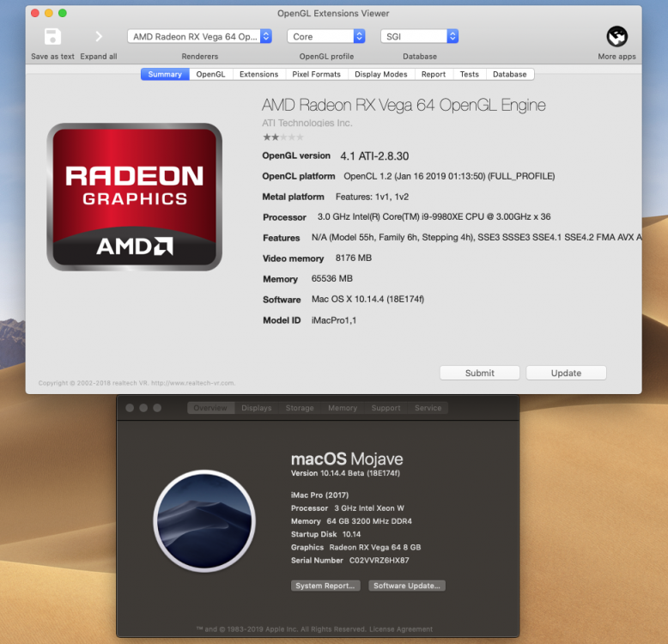Screen dimensions: 668x644
Task: Minimize the OpenGL Extensions Viewer window
Action: coord(49,13)
